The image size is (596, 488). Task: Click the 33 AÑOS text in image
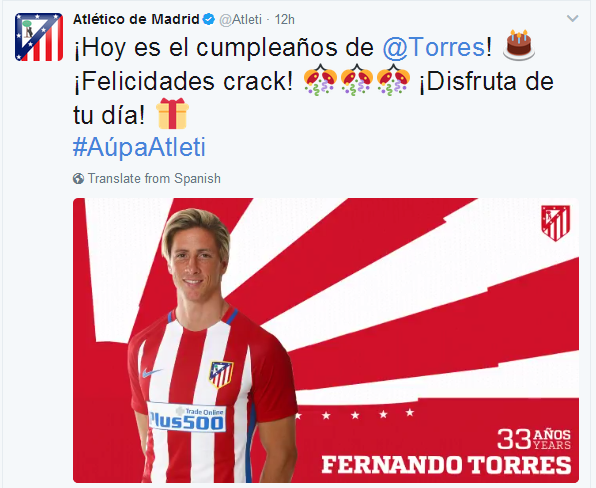pos(534,439)
